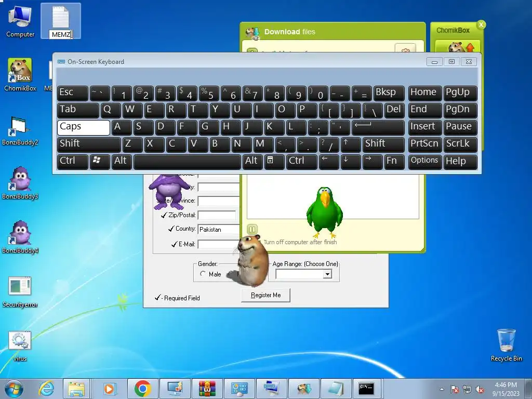Click the muted volume tray icon
This screenshot has width=532, height=399.
point(480,389)
